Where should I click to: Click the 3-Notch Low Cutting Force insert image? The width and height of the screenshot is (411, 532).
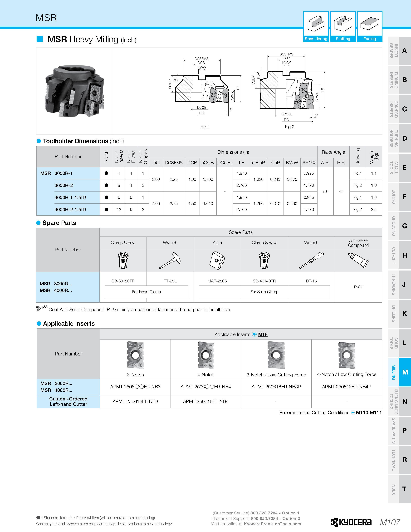pyautogui.click(x=276, y=355)
